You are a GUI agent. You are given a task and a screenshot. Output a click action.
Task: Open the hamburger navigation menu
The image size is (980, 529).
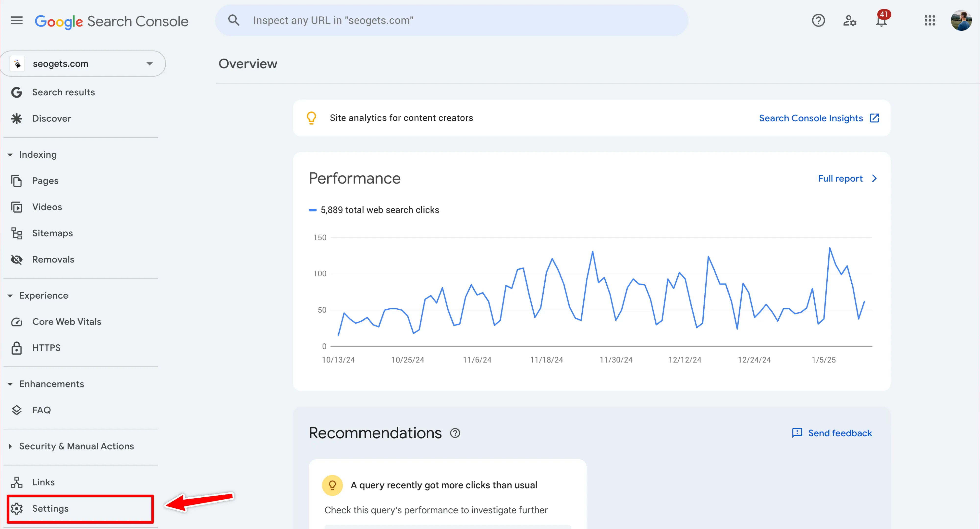(16, 21)
